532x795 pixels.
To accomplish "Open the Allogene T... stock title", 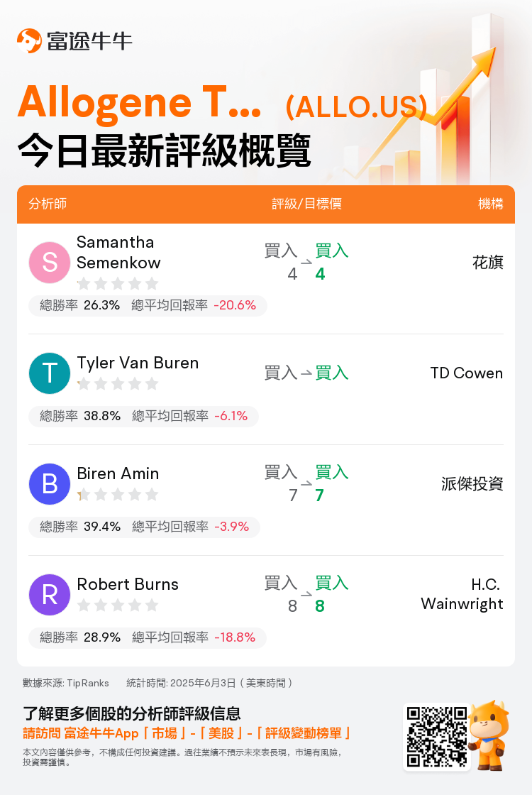I will (139, 102).
